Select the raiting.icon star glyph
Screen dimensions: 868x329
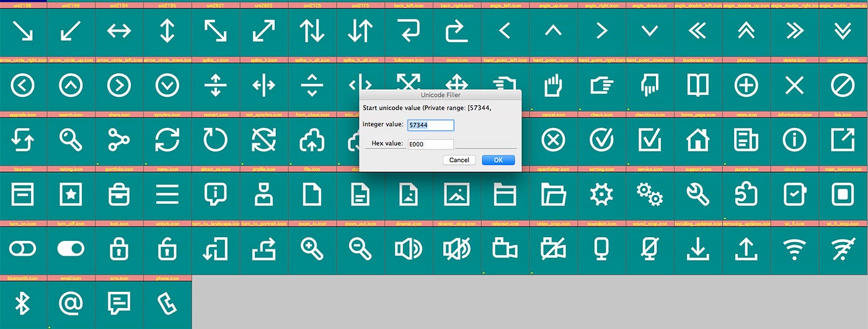pyautogui.click(x=71, y=195)
